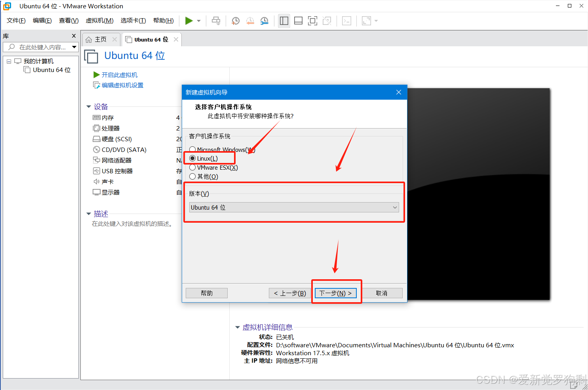Click the stretch guest display icon
588x390 pixels.
tap(366, 21)
